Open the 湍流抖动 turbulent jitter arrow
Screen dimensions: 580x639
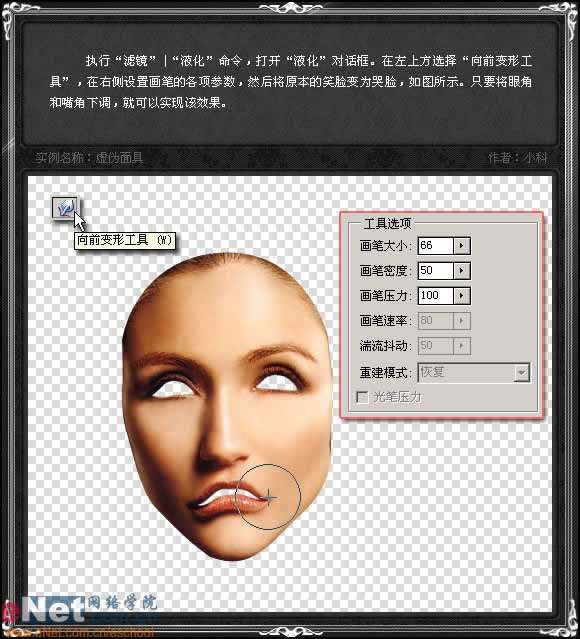[462, 346]
